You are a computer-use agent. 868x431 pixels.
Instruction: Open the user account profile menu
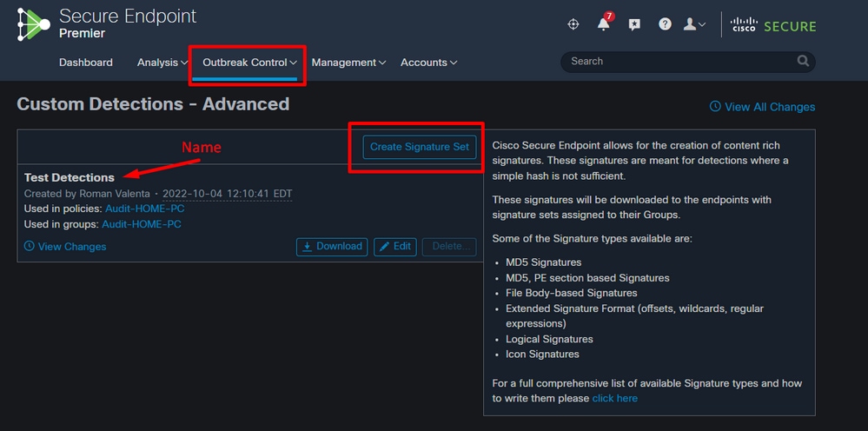point(694,24)
